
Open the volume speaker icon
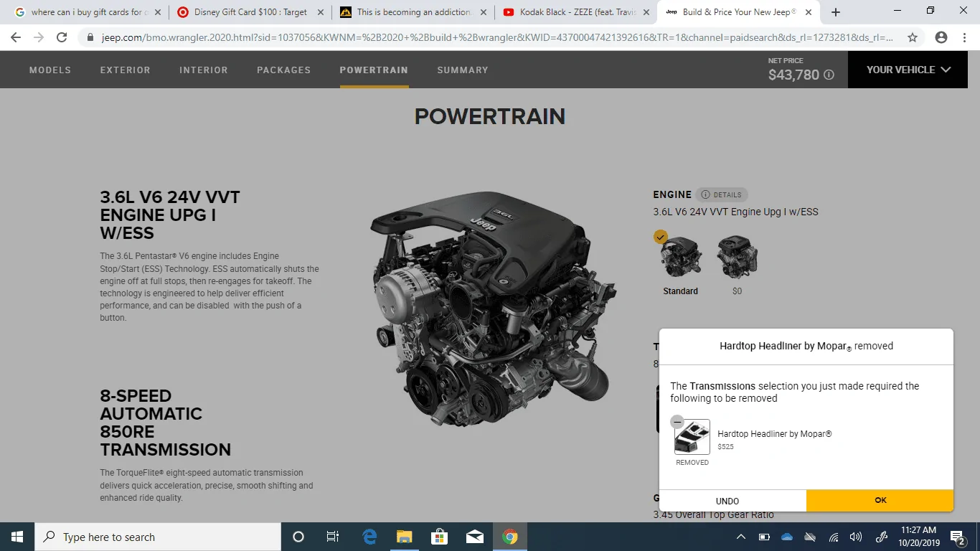pyautogui.click(x=856, y=537)
